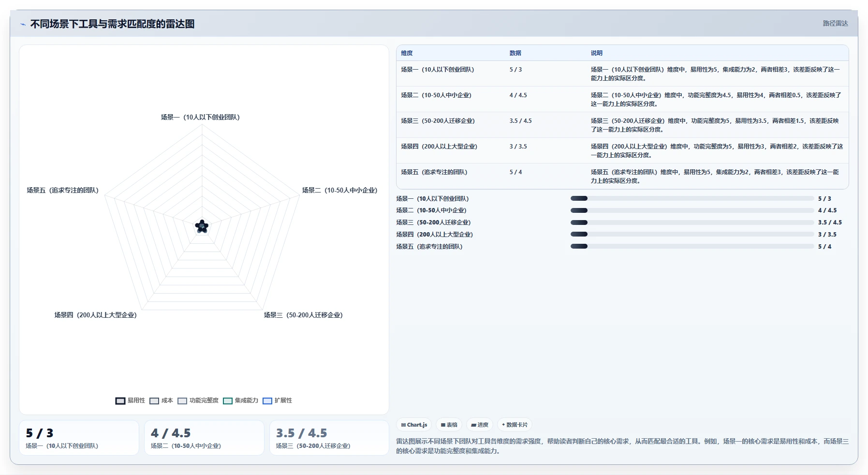This screenshot has height=475, width=868.
Task: Click the progress bar for 场景一（10人以下创业团队）
Action: tap(692, 198)
